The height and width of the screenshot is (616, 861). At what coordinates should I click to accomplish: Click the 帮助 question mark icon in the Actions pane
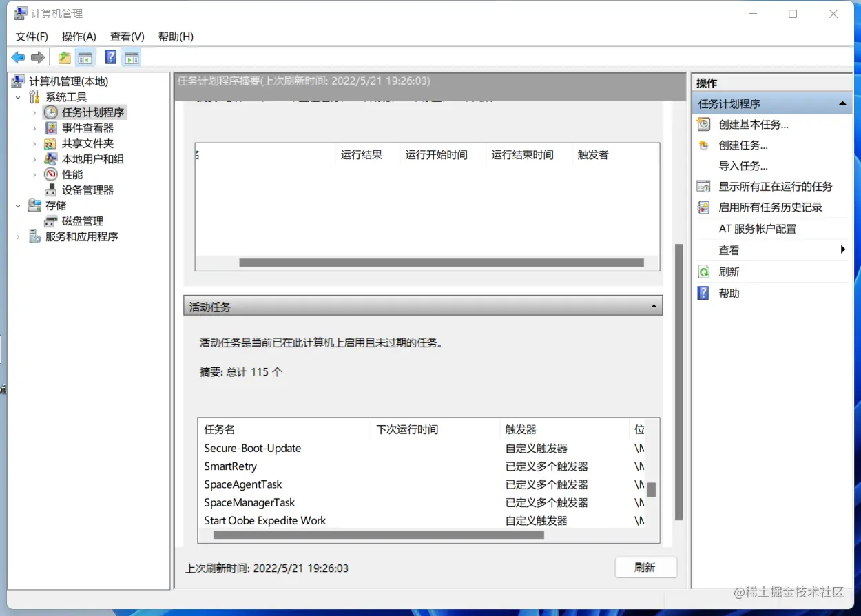[x=703, y=293]
